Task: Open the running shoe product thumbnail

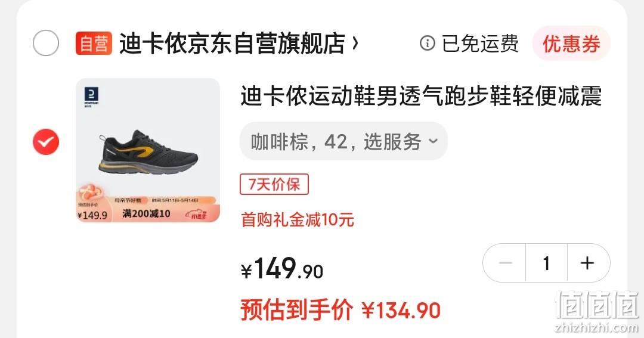Action: 148,150
